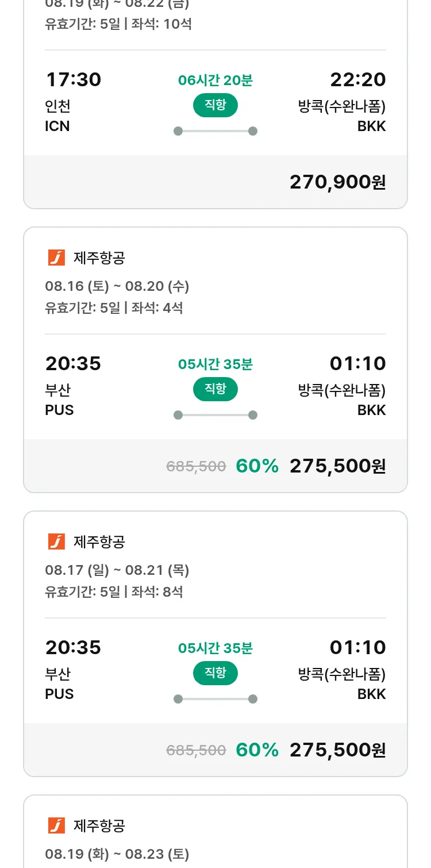Click crossed-out 685,500 price on 08.16 flight
This screenshot has width=431, height=868.
click(x=196, y=466)
